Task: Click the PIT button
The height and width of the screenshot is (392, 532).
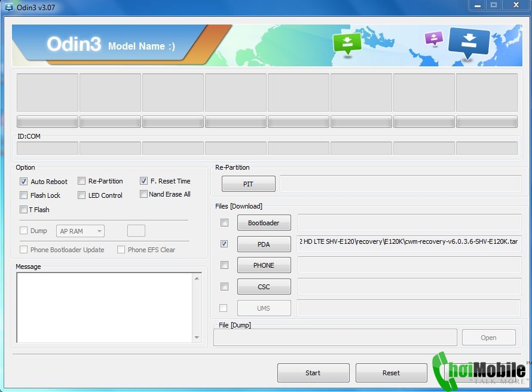Action: pos(248,184)
